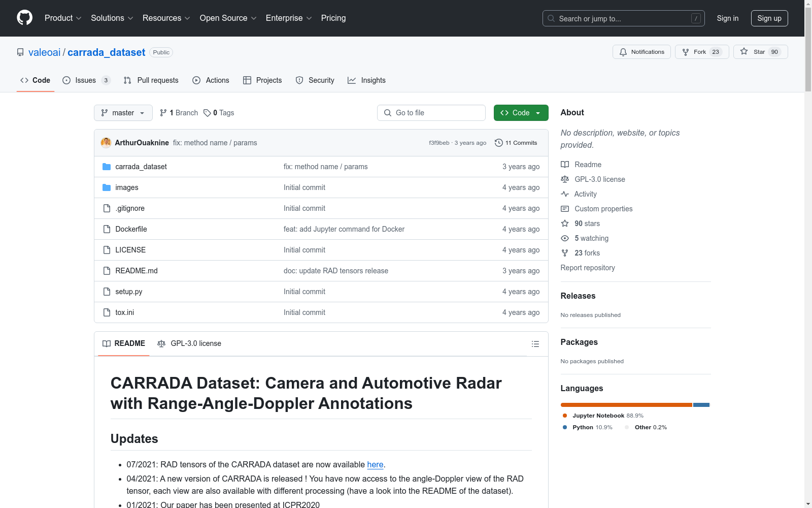The image size is (812, 508).
Task: Click the GitHub logo icon
Action: pos(24,18)
